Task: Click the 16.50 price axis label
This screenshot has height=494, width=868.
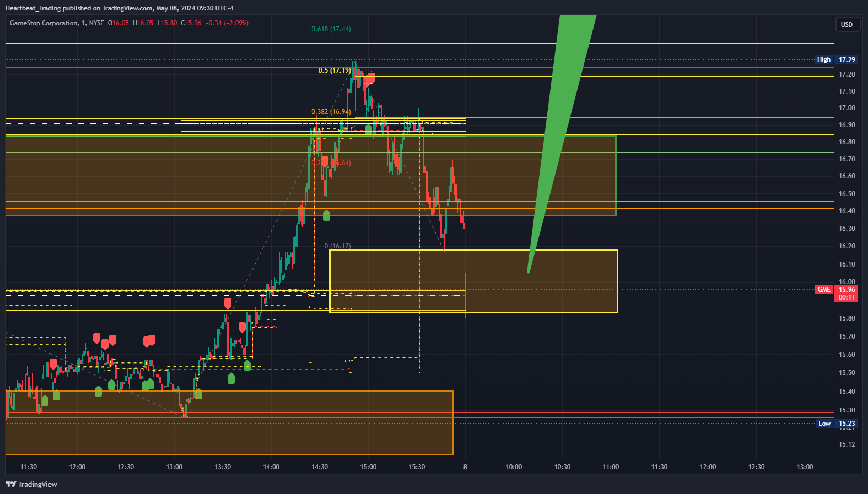Action: 847,194
